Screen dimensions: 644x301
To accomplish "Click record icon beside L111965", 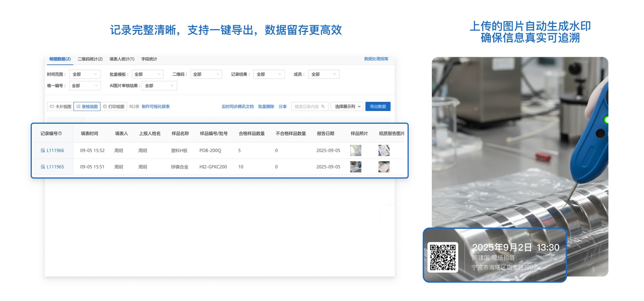I will tap(43, 167).
